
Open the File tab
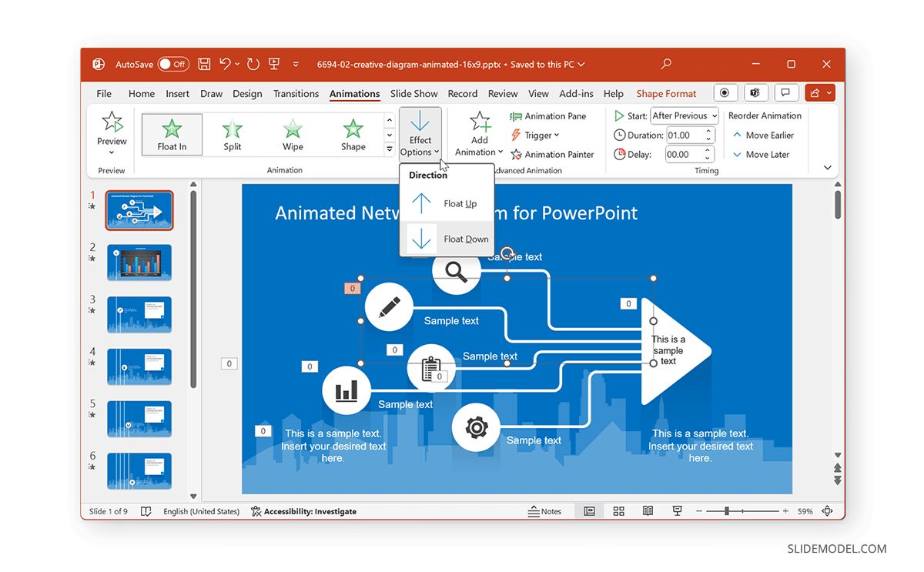(x=104, y=94)
